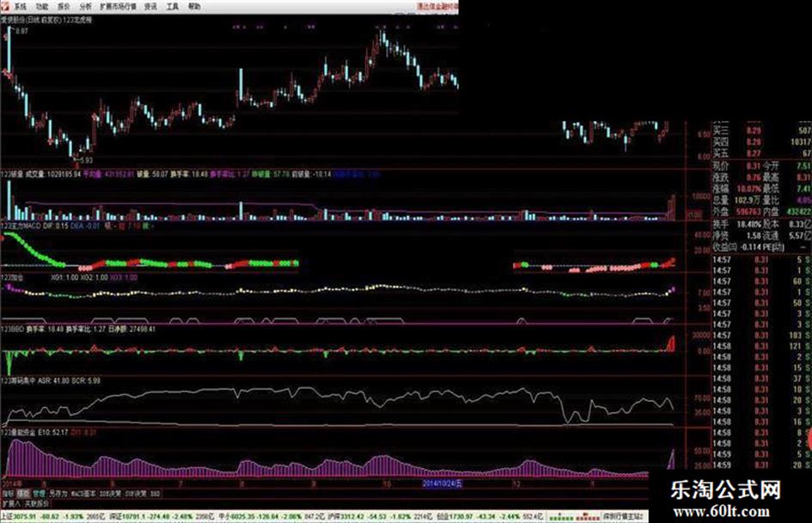Screen dimensions: 812x523
Task: Click the 沪深 3312.42 index in the status bar
Action: 345,516
